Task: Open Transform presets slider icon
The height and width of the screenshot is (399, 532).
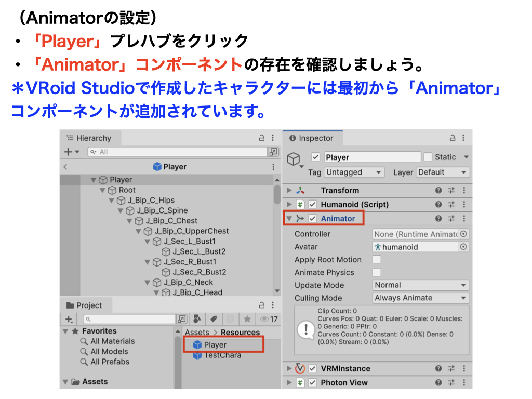Action: [x=451, y=190]
